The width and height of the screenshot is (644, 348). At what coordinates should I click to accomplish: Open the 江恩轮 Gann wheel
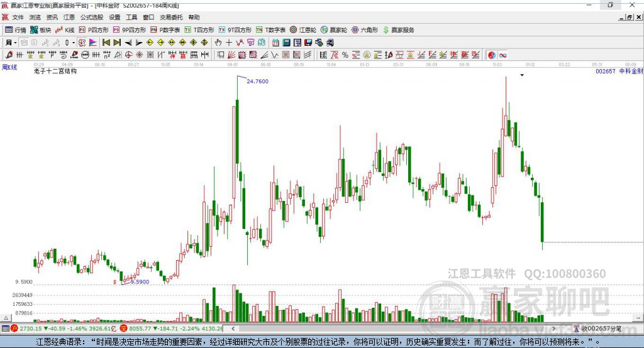tap(303, 30)
